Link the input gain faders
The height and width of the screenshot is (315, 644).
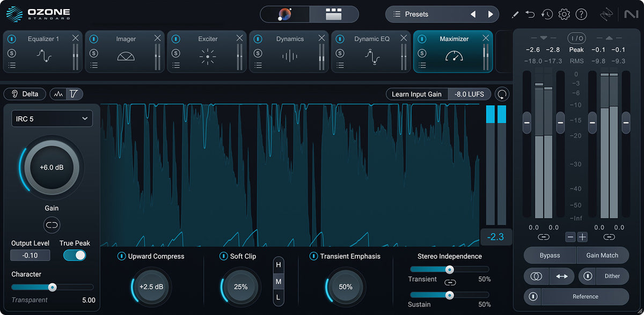[544, 237]
